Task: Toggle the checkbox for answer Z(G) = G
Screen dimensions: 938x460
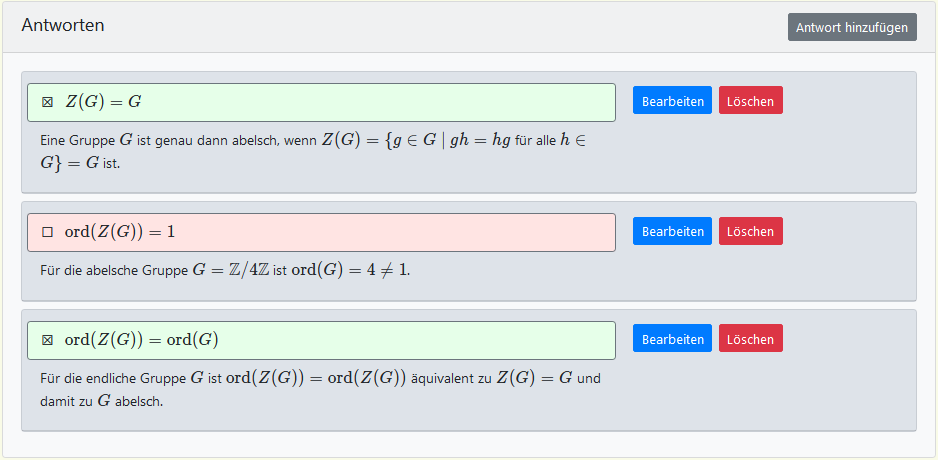Action: pyautogui.click(x=47, y=102)
